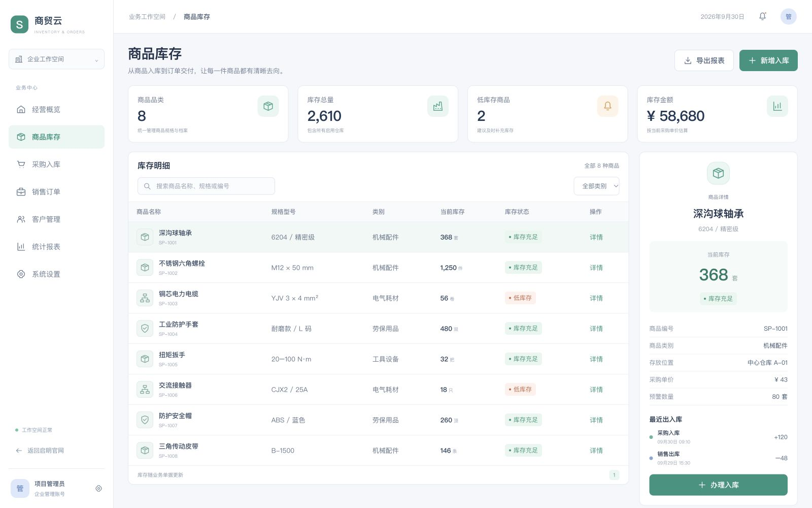The width and height of the screenshot is (812, 508).
Task: Click the cube icon in 商品详情 panel
Action: coord(718,173)
